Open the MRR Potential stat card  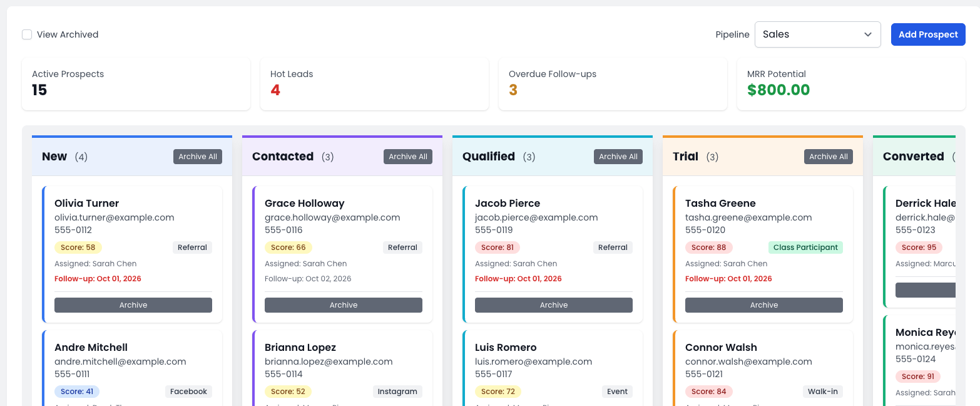851,84
